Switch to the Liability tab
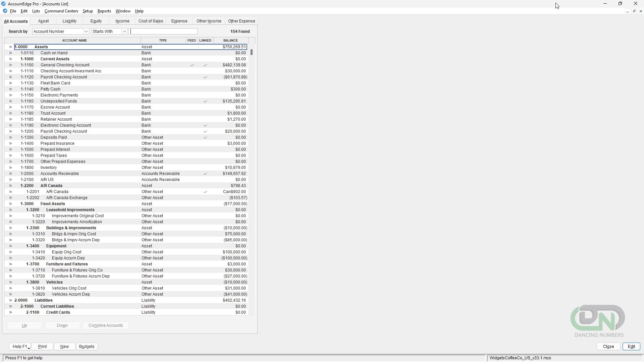 pyautogui.click(x=69, y=21)
